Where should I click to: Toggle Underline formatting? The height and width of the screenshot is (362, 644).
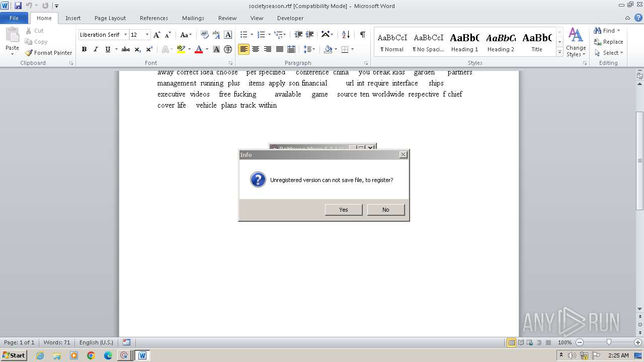tap(107, 49)
